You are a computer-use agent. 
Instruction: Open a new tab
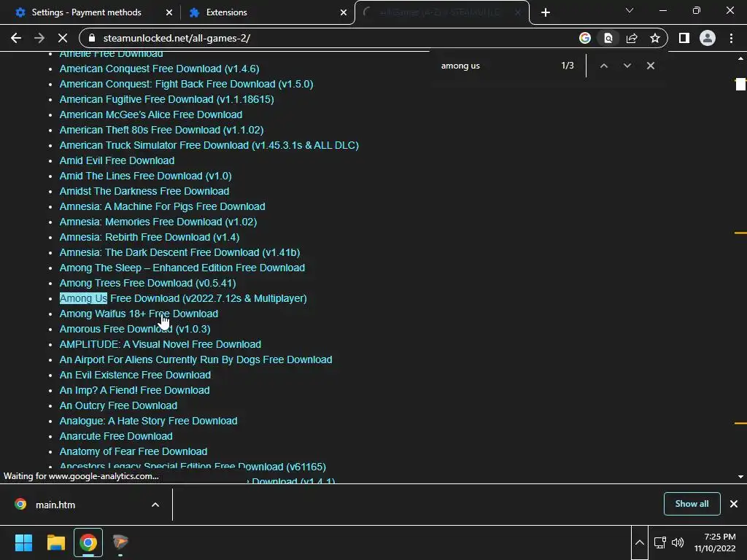546,12
